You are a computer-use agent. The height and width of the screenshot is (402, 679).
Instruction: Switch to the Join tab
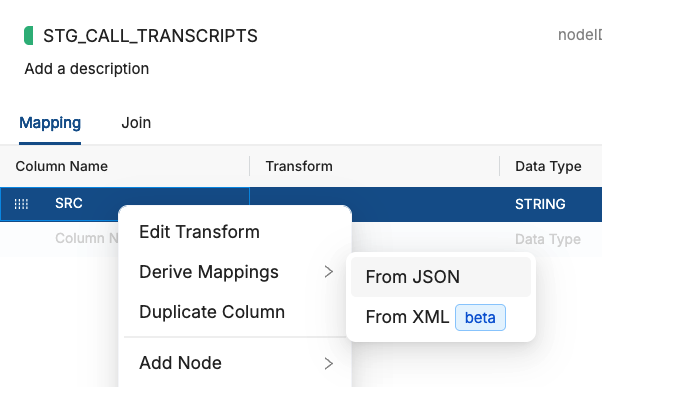click(136, 123)
